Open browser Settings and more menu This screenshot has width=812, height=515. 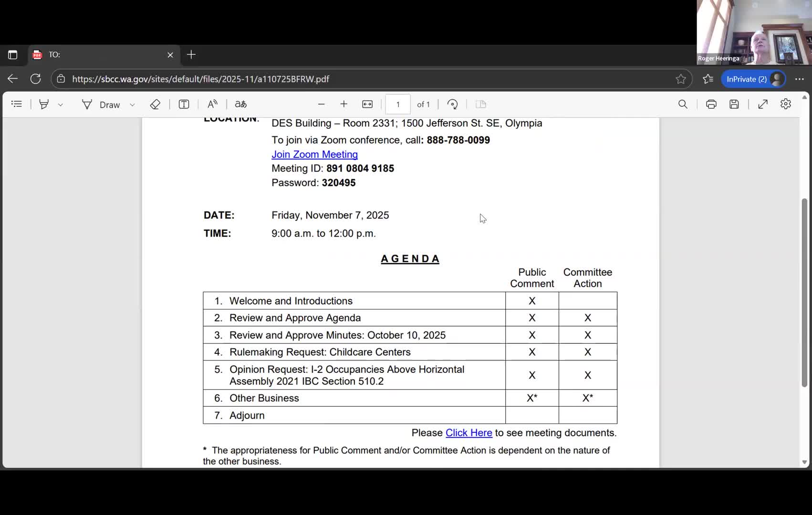point(800,79)
